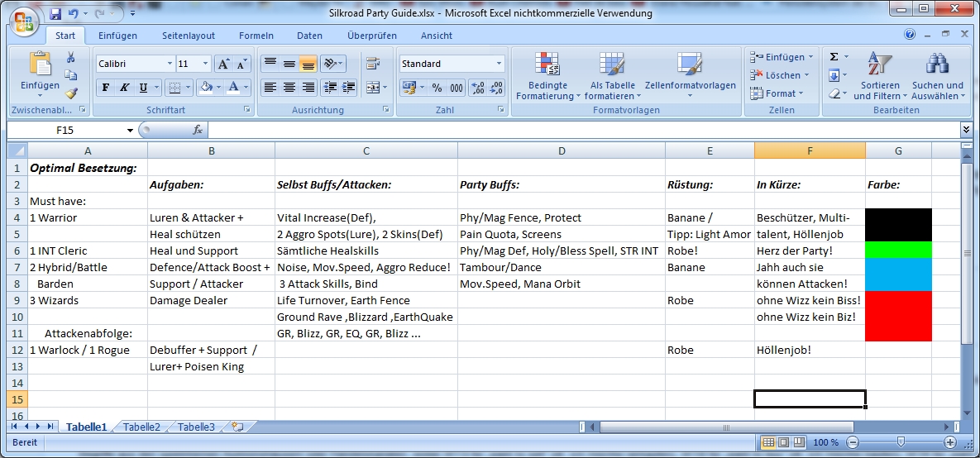Switch to Page Layout view in status bar

[784, 442]
